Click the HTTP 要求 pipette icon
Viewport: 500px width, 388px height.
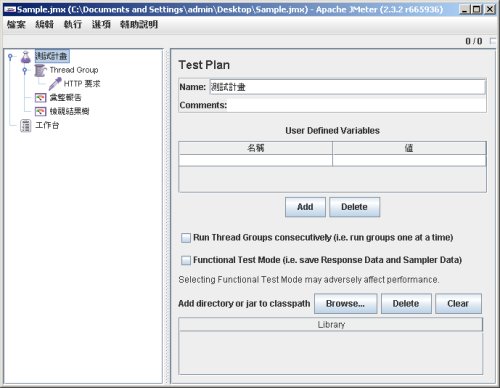point(55,84)
